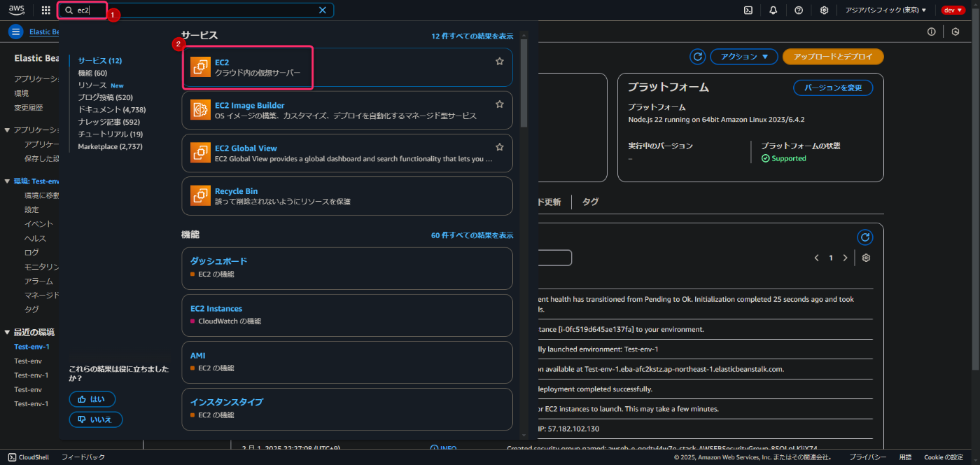Filter results by チュートリアル (19)
Screen dimensions: 980x465
[110, 134]
